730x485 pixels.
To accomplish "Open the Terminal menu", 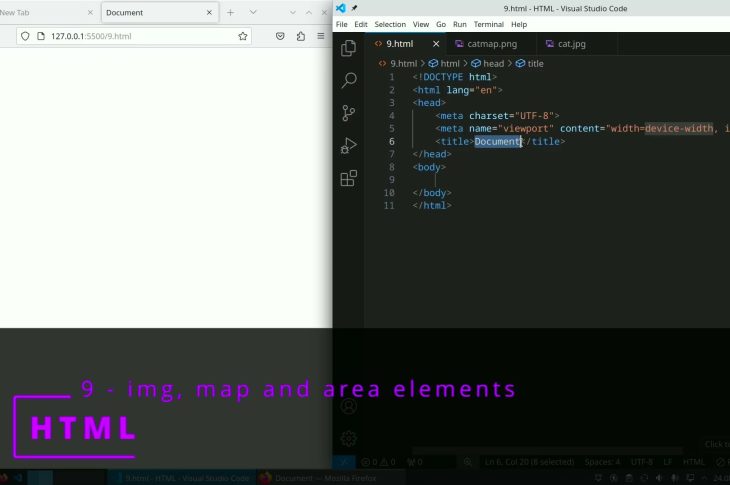I will (x=488, y=24).
